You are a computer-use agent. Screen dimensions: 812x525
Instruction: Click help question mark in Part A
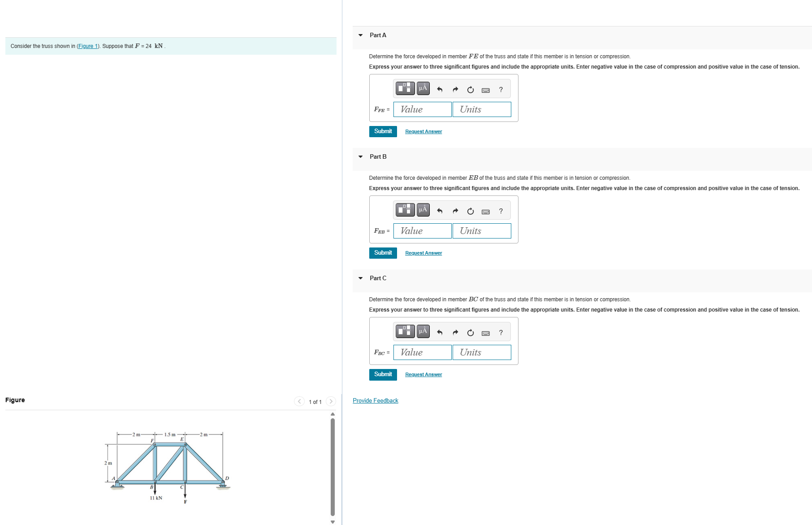501,90
